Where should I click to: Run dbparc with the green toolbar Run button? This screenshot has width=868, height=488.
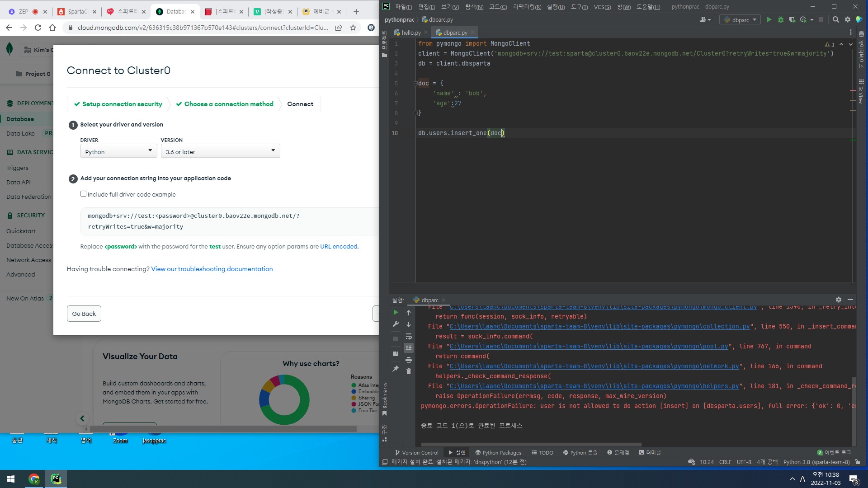click(x=769, y=19)
